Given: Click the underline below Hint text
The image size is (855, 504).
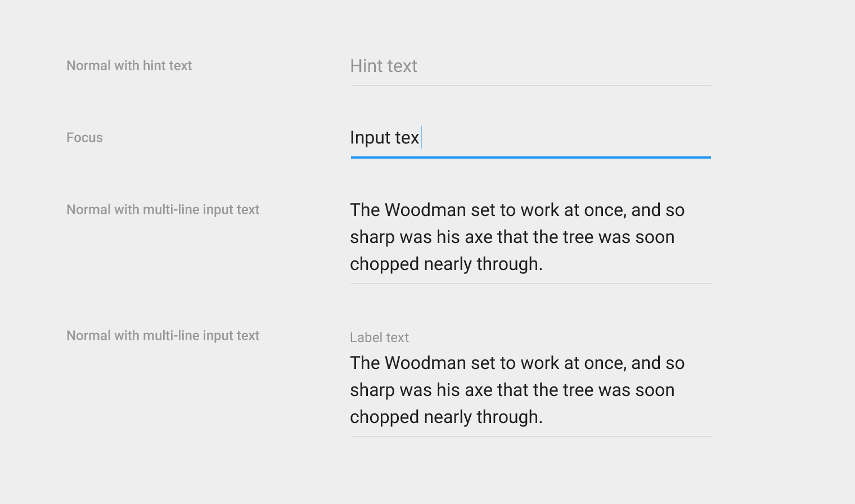Looking at the screenshot, I should point(530,85).
